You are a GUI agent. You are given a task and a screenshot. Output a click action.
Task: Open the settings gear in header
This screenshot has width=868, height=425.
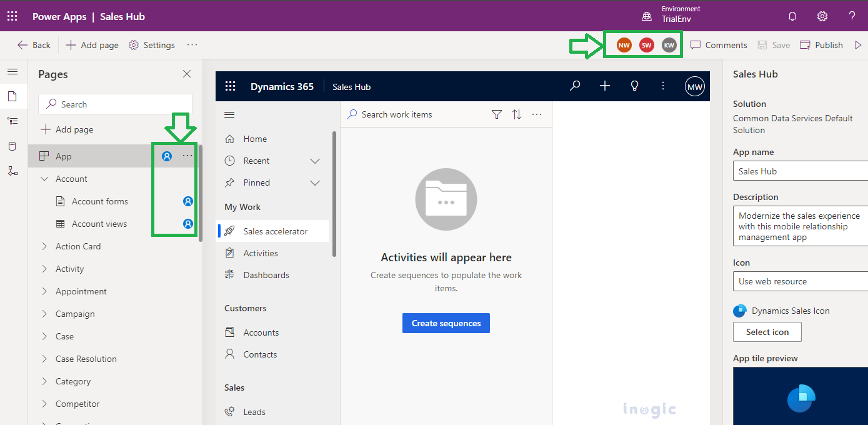(822, 16)
